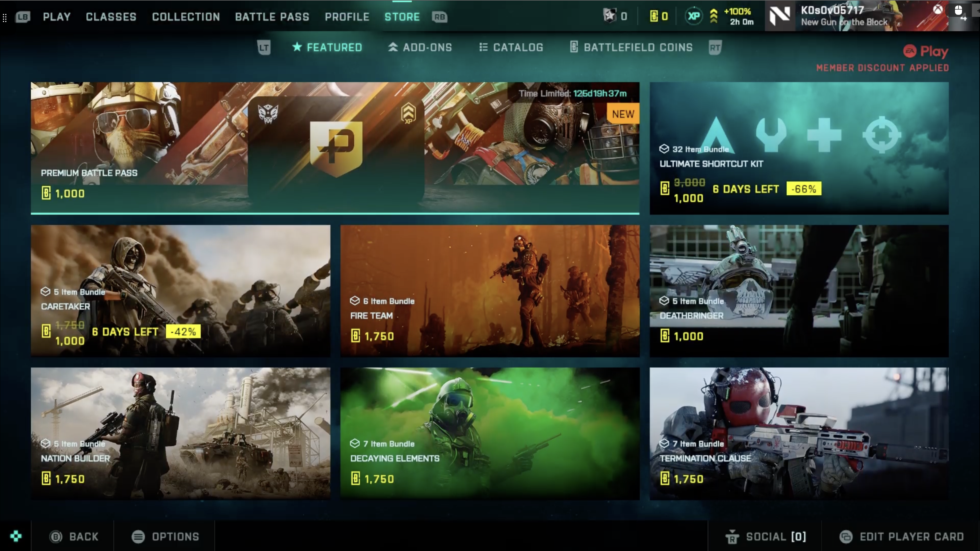The image size is (980, 551).
Task: Click the Support class plus icon
Action: pos(824,135)
